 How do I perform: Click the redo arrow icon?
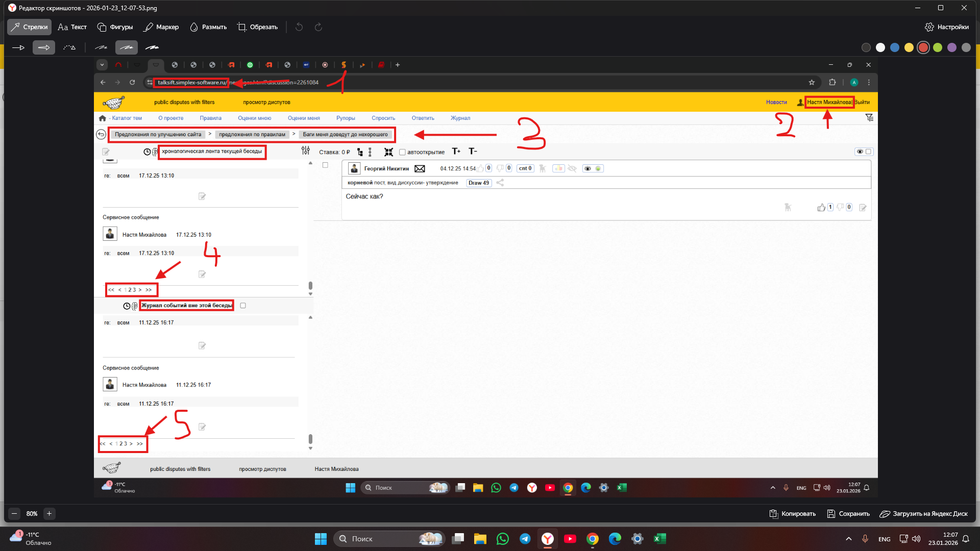click(318, 27)
